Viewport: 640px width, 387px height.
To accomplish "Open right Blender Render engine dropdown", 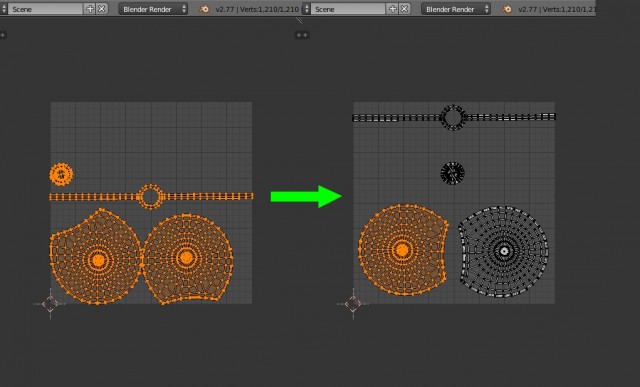I will pos(456,9).
